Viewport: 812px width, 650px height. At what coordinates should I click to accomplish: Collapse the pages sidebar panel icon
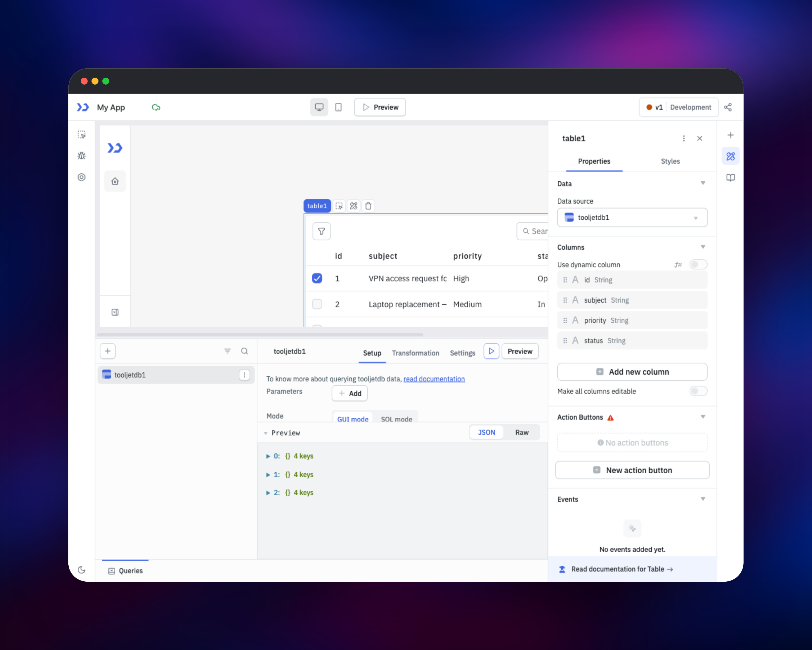tap(115, 312)
